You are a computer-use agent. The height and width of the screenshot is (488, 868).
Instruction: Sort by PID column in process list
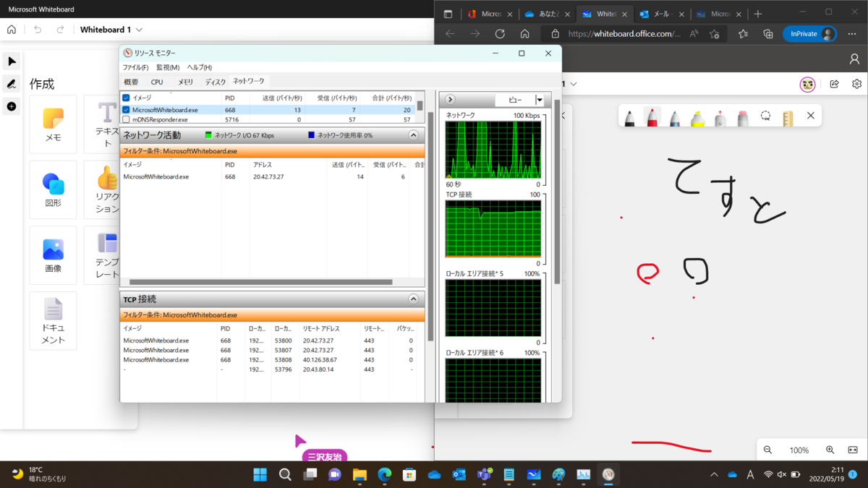coord(230,98)
